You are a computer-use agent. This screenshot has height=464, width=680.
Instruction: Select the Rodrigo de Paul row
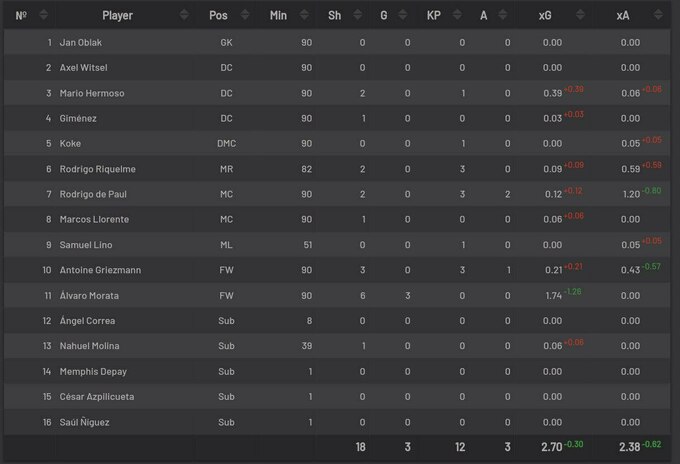[94, 194]
